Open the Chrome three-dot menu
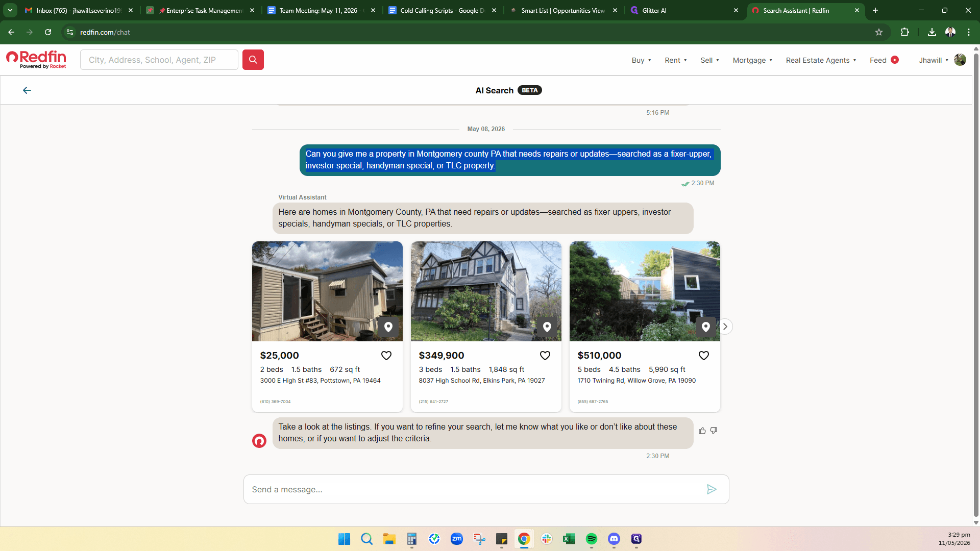Screen dimensions: 980x551 coord(969,32)
